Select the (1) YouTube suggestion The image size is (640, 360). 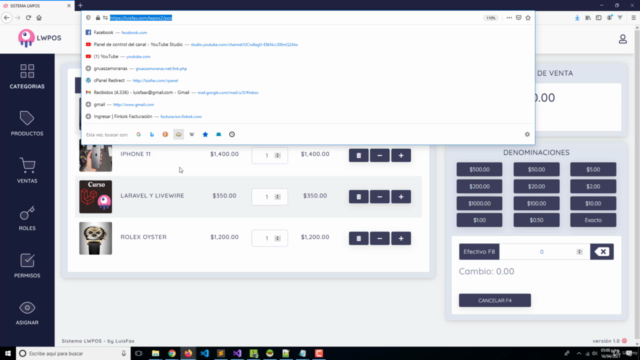coord(308,56)
